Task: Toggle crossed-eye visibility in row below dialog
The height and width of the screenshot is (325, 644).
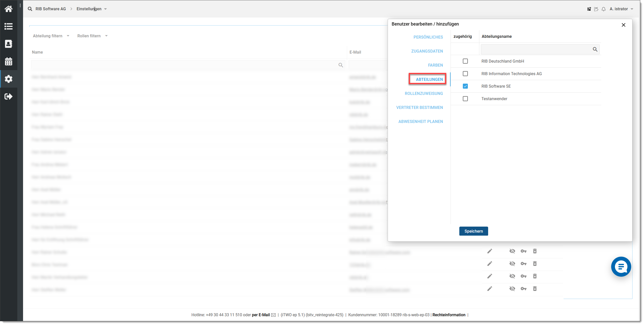Action: [512, 251]
